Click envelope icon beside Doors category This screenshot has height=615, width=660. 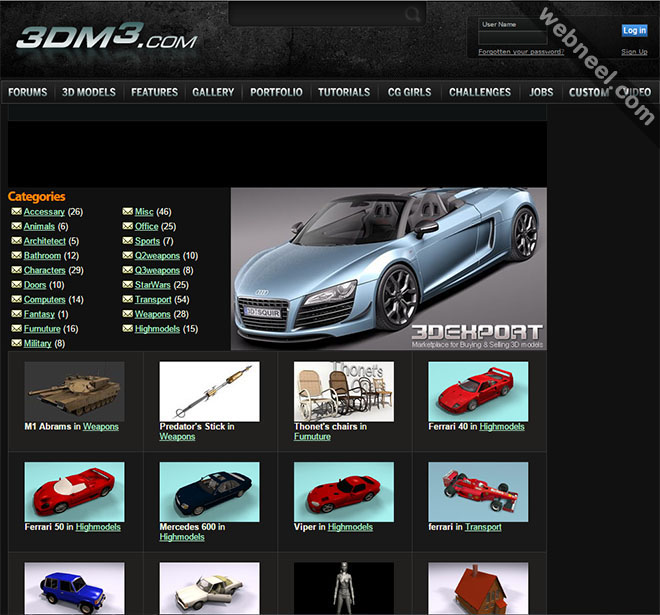(x=16, y=285)
